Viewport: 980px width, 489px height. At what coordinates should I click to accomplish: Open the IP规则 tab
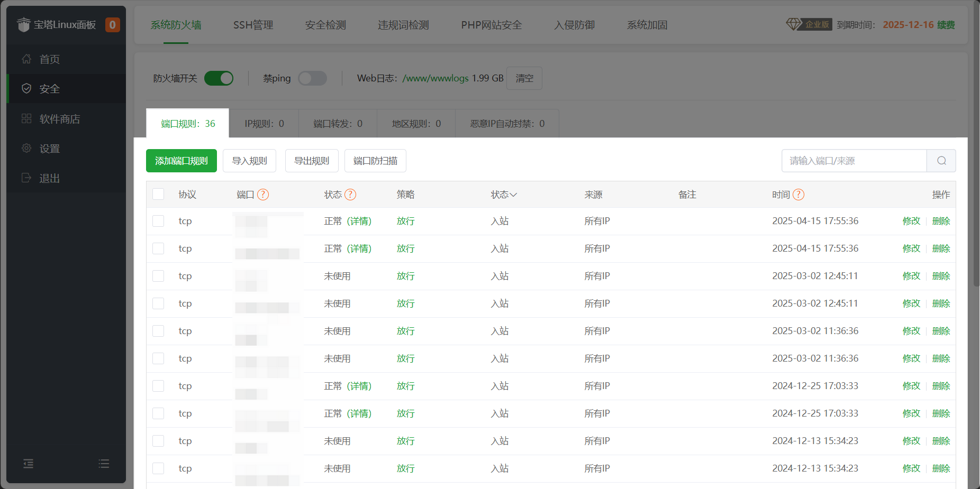[264, 124]
